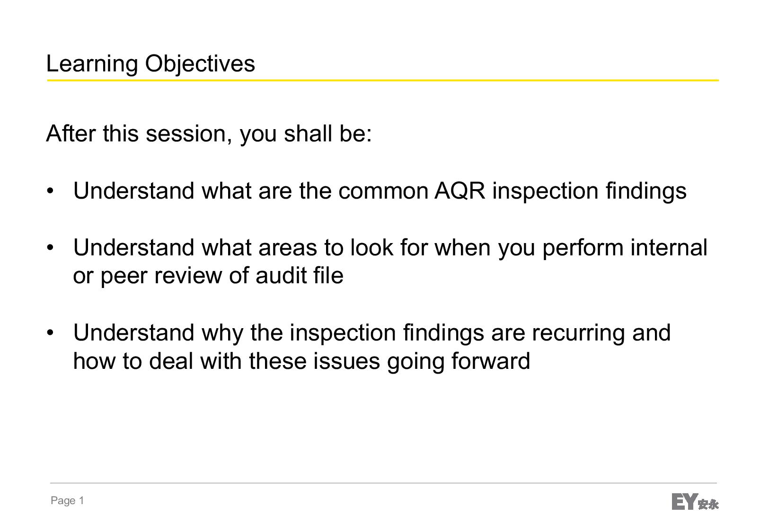Click the word 'Objectives' in the title
Screen dimensions: 769x532
(x=200, y=64)
